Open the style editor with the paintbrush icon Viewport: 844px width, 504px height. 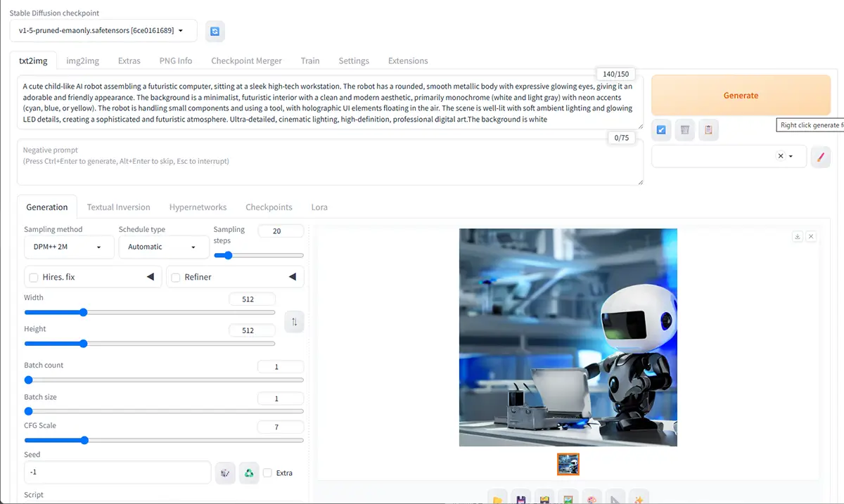tap(820, 156)
